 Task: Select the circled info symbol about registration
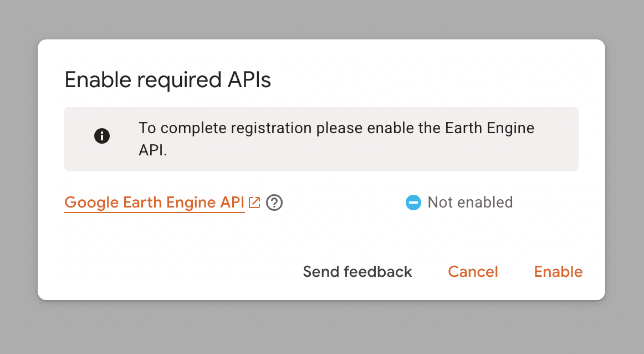(102, 136)
